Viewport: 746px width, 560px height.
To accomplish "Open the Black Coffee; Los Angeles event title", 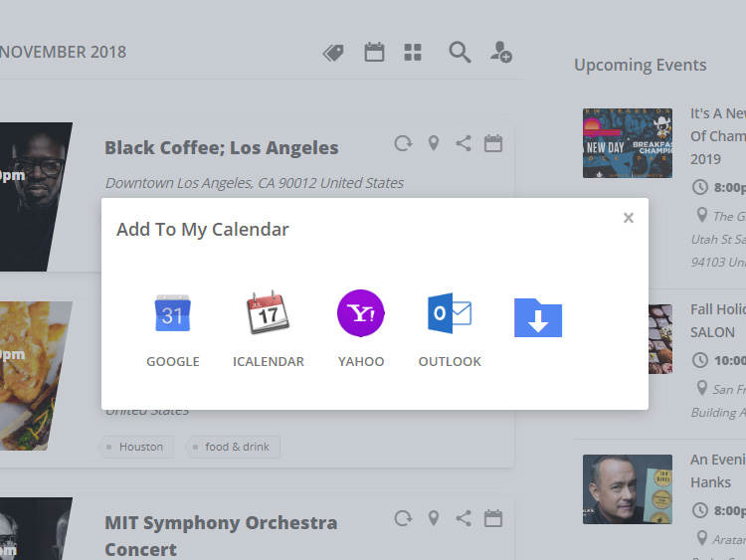I will 222,148.
